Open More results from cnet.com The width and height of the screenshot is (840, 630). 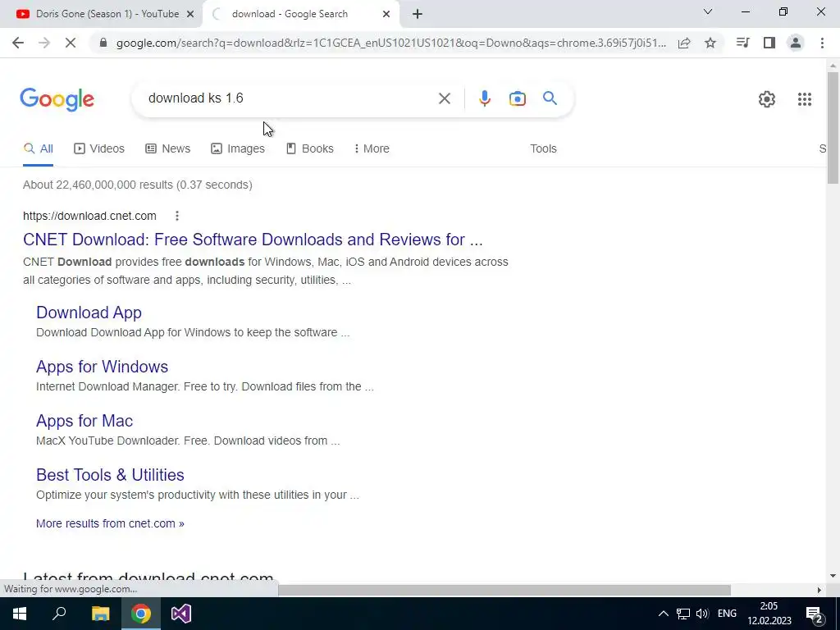pyautogui.click(x=110, y=524)
